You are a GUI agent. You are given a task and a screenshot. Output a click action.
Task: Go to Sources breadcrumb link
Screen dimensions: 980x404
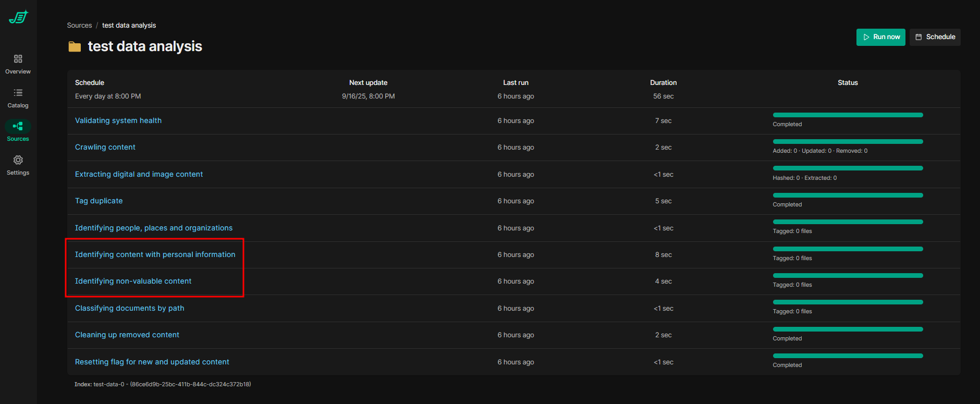tap(79, 26)
